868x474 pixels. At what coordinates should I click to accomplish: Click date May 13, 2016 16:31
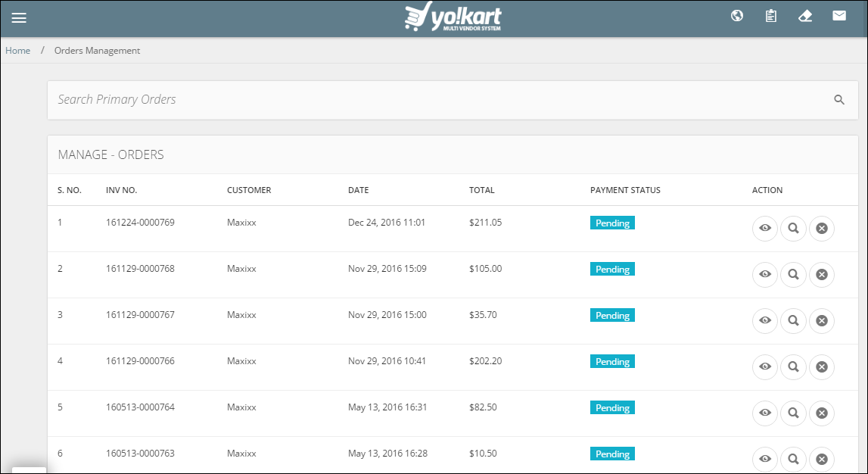coord(387,407)
